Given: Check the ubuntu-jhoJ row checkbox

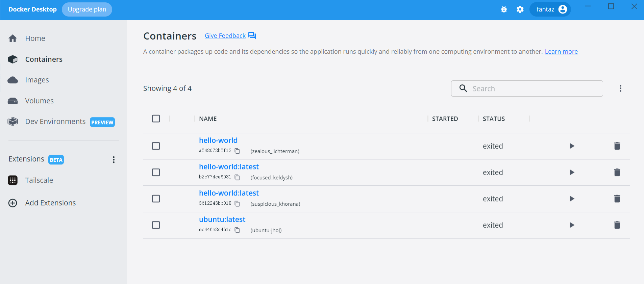Looking at the screenshot, I should tap(156, 225).
